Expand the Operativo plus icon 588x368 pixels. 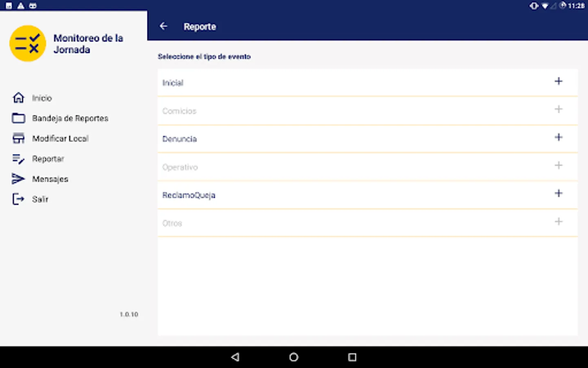[x=559, y=165]
